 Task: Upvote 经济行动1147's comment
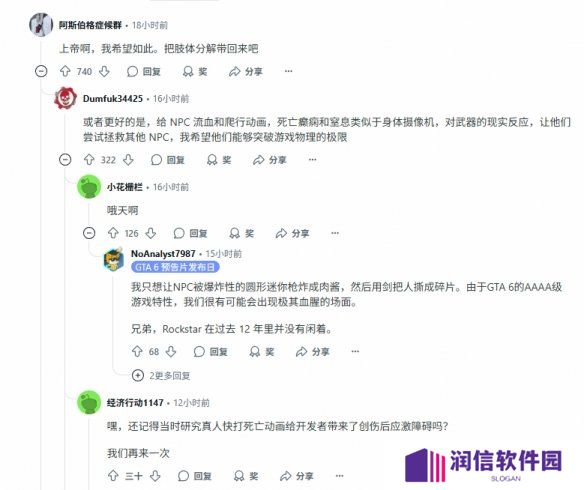click(113, 475)
